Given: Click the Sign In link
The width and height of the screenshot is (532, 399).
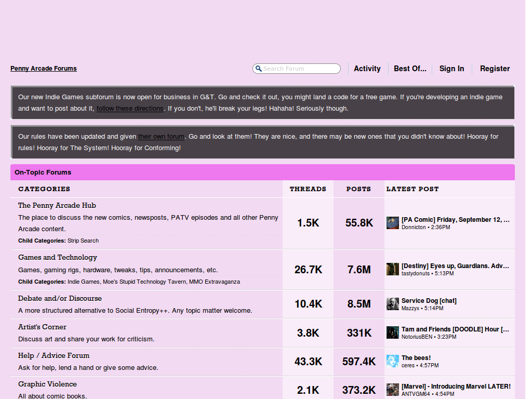Looking at the screenshot, I should click(451, 69).
